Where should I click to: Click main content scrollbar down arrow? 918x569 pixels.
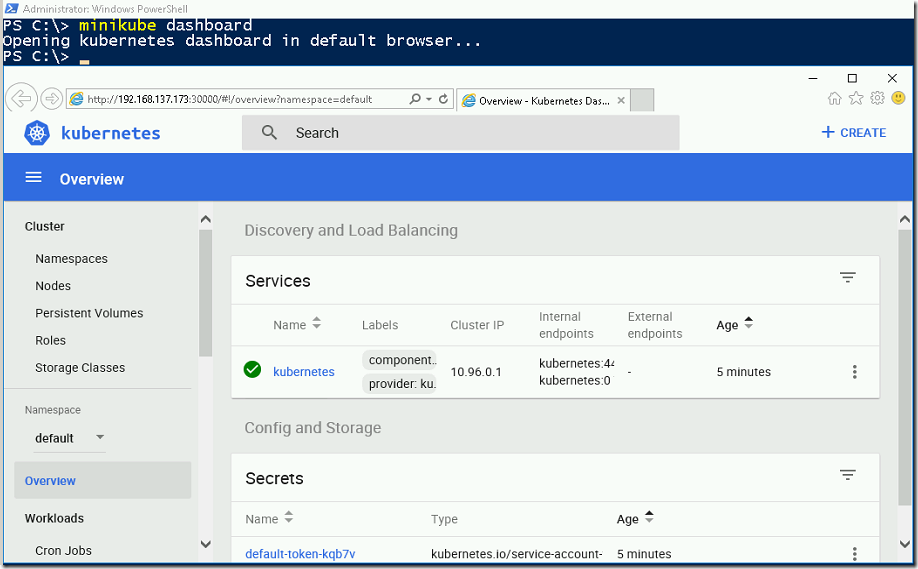[x=905, y=544]
